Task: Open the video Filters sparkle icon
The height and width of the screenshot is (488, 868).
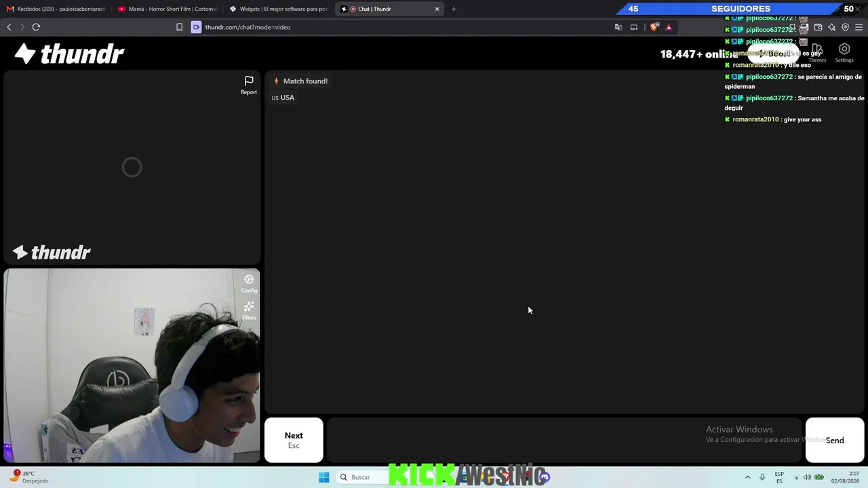Action: (x=249, y=306)
